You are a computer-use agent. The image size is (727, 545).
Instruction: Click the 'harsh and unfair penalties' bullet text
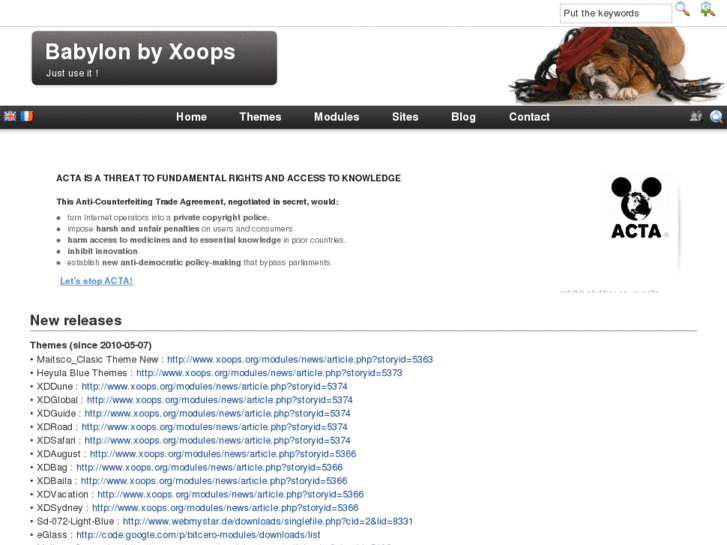click(147, 229)
